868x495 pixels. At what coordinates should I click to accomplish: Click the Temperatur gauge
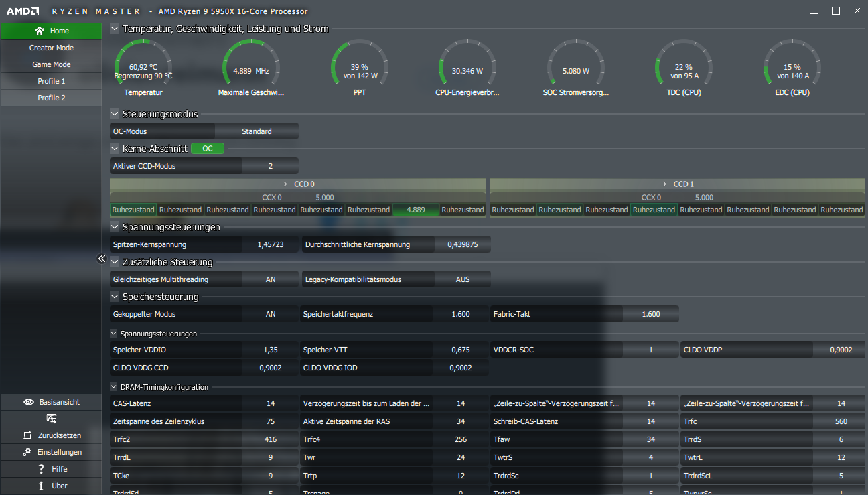coord(143,68)
